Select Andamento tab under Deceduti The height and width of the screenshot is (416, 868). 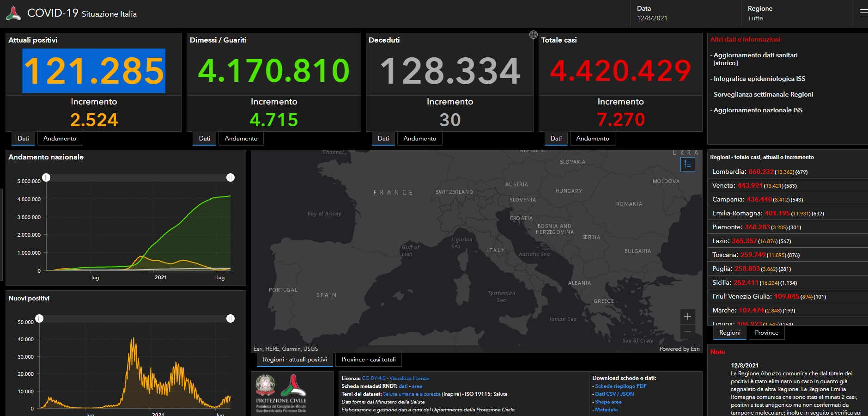pyautogui.click(x=419, y=139)
